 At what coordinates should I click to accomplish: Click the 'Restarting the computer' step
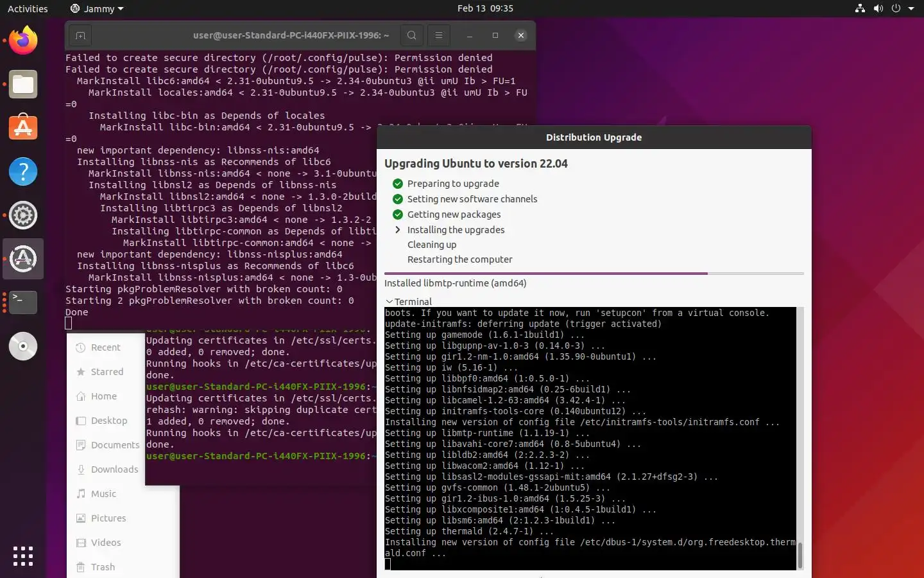(460, 259)
